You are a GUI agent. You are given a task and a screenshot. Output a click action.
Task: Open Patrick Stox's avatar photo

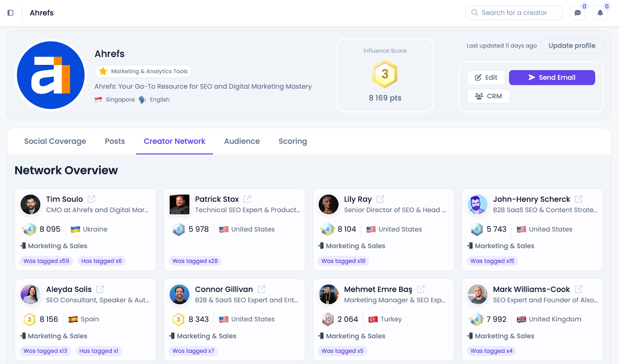[180, 204]
